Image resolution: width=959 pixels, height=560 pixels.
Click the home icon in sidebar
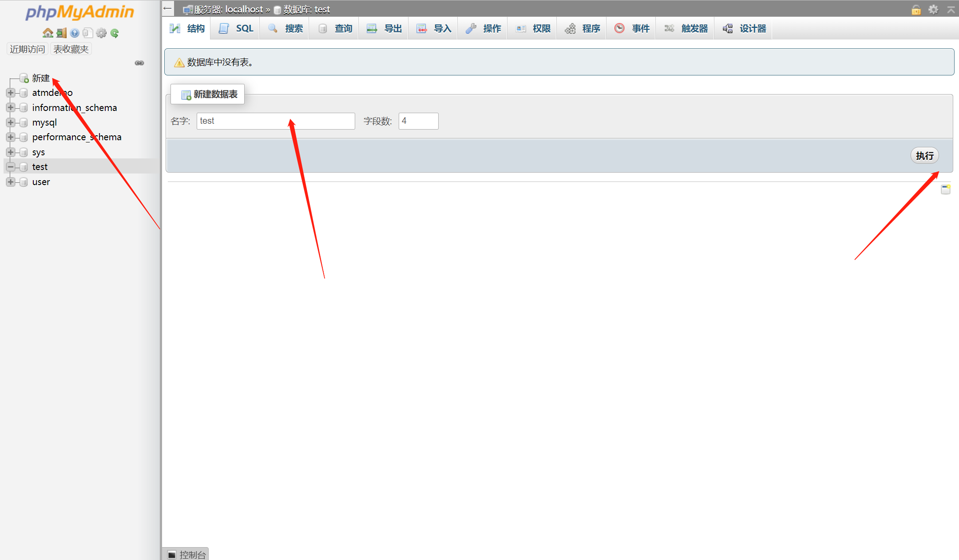48,33
